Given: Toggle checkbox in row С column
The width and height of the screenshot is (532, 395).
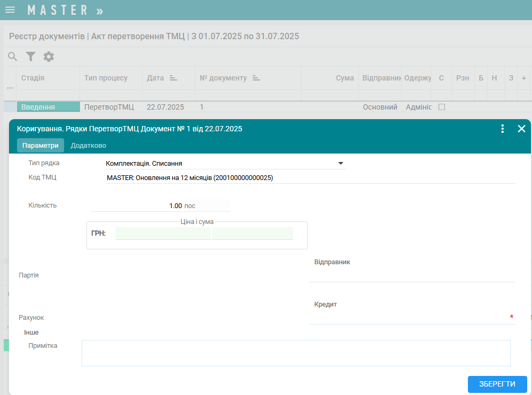Looking at the screenshot, I should tap(441, 107).
